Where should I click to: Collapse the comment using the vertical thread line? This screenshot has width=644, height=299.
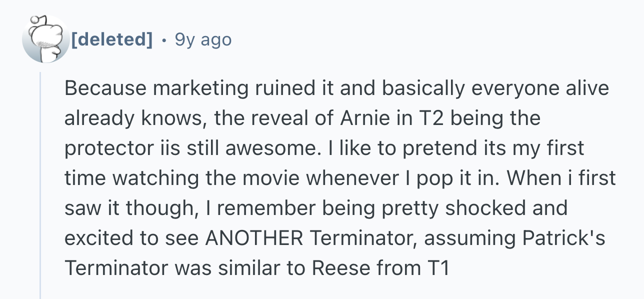41,185
